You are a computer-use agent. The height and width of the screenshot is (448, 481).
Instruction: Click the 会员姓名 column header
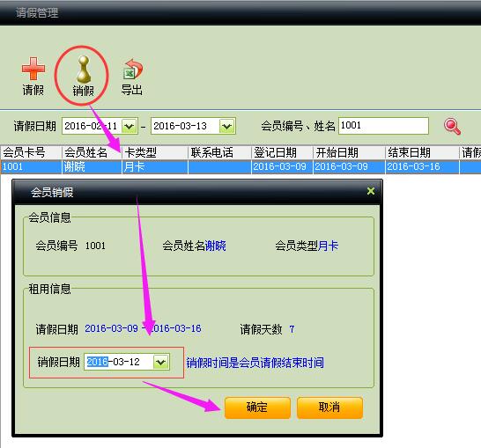point(92,152)
